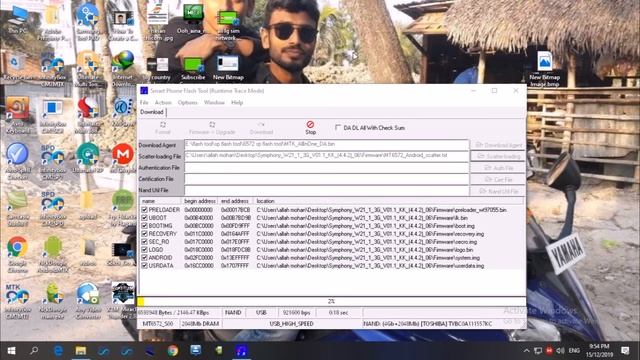Click the Download Agent path field
This screenshot has width=640, height=360.
327,144
